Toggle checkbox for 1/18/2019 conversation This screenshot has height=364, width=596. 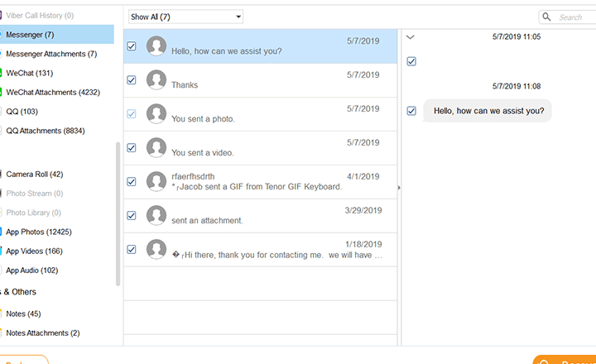[132, 249]
